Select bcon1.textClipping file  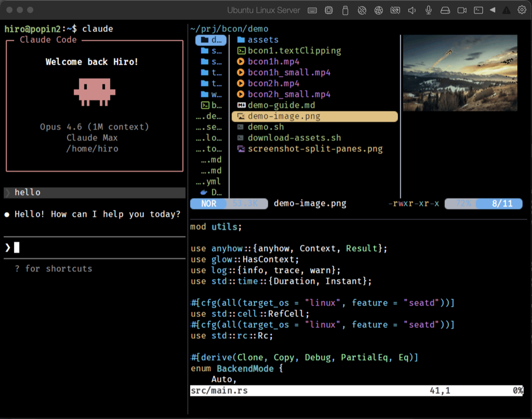289,51
